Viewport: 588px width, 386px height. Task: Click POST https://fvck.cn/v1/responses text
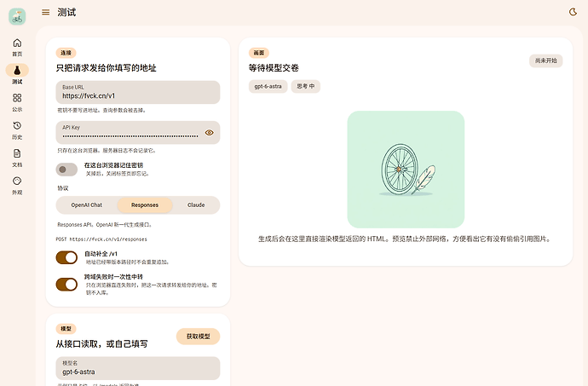(x=101, y=239)
